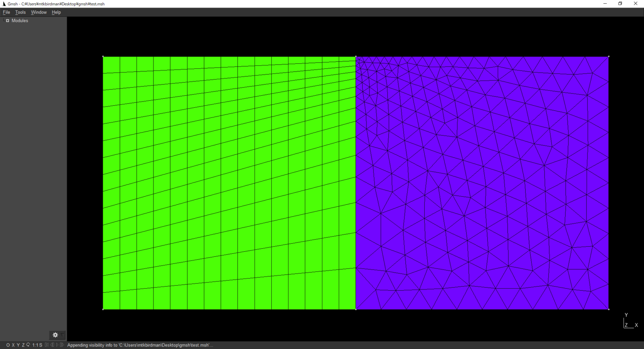
Task: Set view along the Y axis
Action: click(18, 345)
